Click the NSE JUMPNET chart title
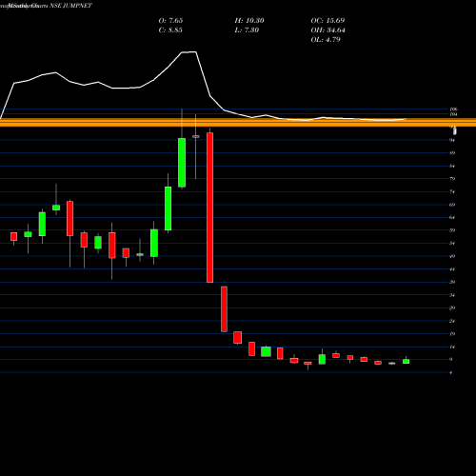This screenshot has height=476, width=476. point(70,6)
